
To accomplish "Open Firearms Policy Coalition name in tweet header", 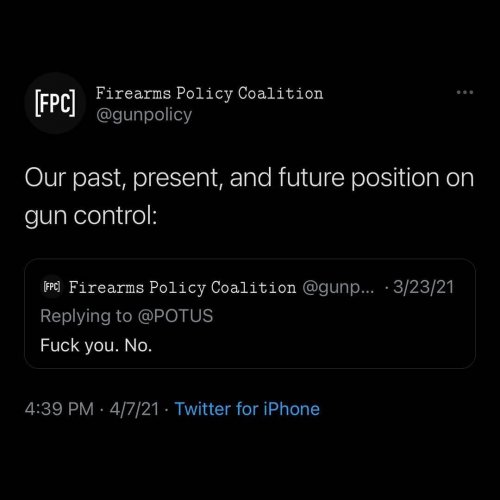I will (209, 93).
